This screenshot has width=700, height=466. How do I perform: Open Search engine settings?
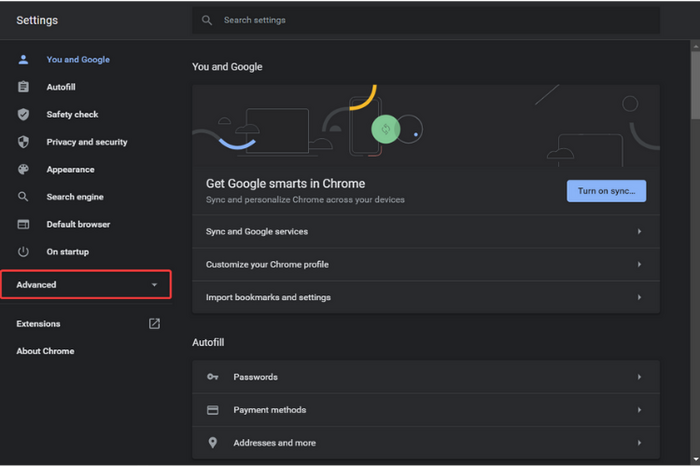point(75,197)
